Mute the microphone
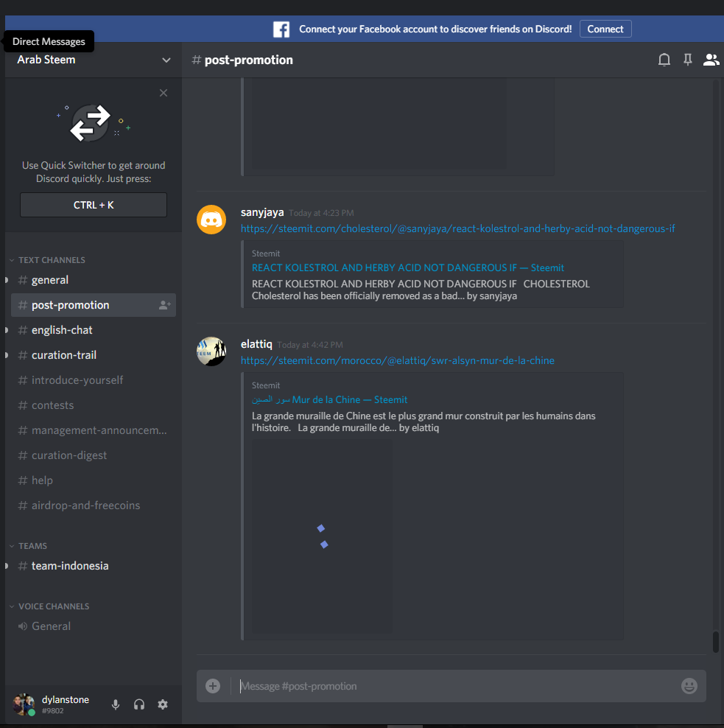 click(116, 704)
